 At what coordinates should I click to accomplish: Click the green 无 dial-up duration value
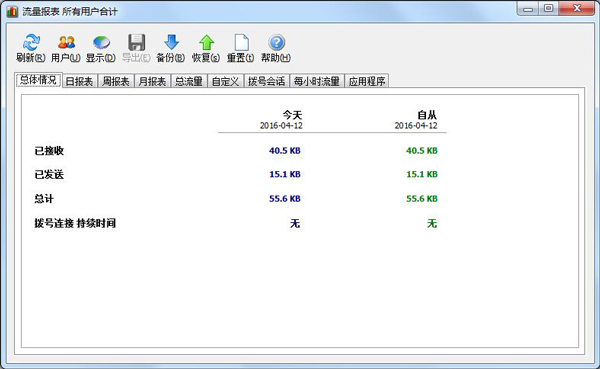432,223
